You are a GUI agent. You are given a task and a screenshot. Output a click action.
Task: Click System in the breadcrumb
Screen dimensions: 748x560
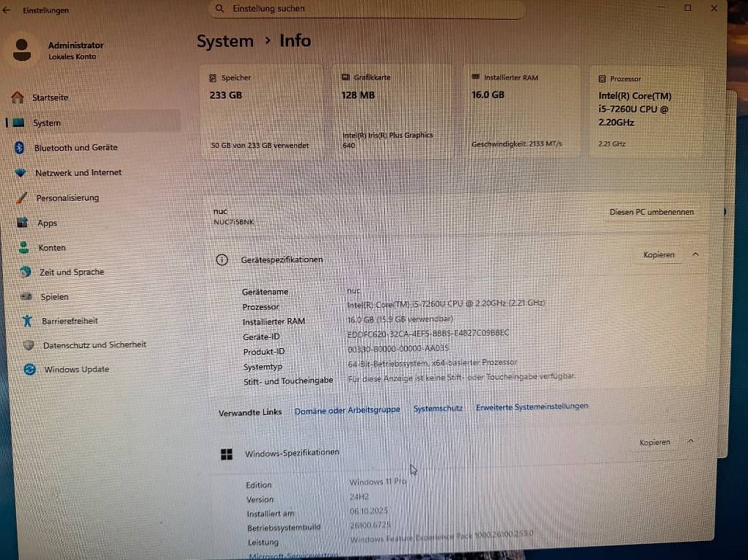[225, 42]
